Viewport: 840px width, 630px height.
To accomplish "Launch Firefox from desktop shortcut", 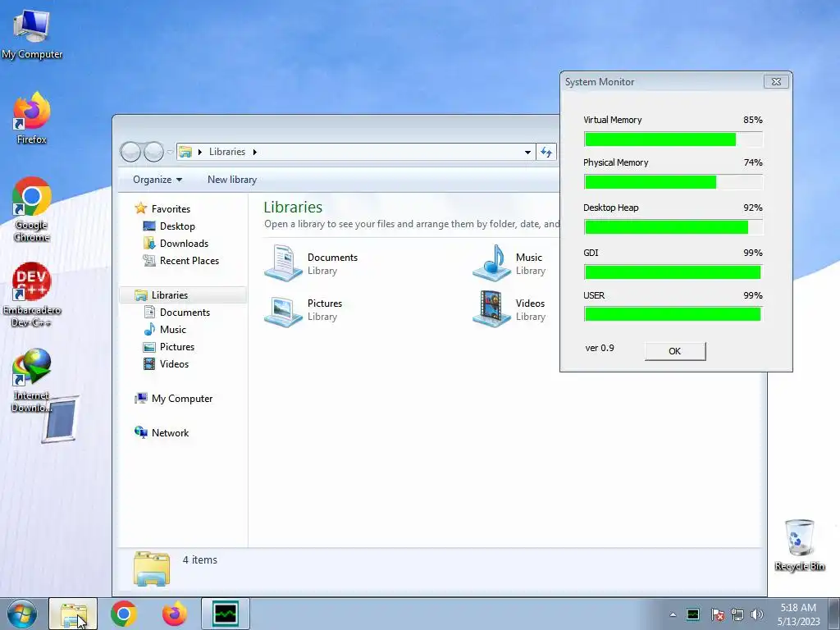I will (32, 118).
